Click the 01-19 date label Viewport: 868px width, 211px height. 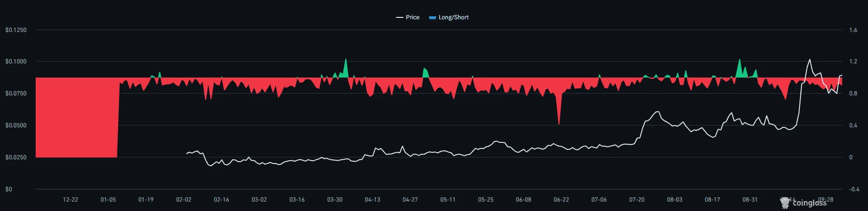(x=146, y=200)
